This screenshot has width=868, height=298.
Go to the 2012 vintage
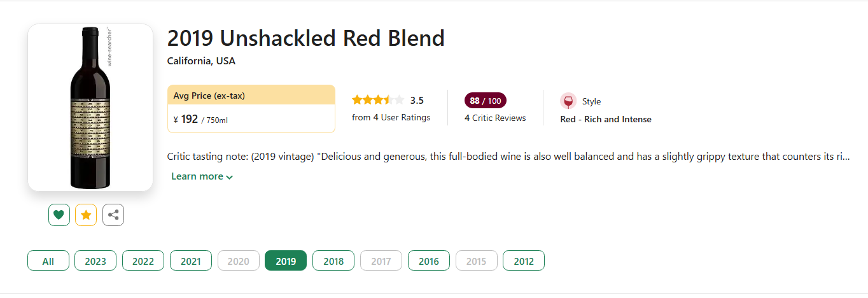pos(524,261)
